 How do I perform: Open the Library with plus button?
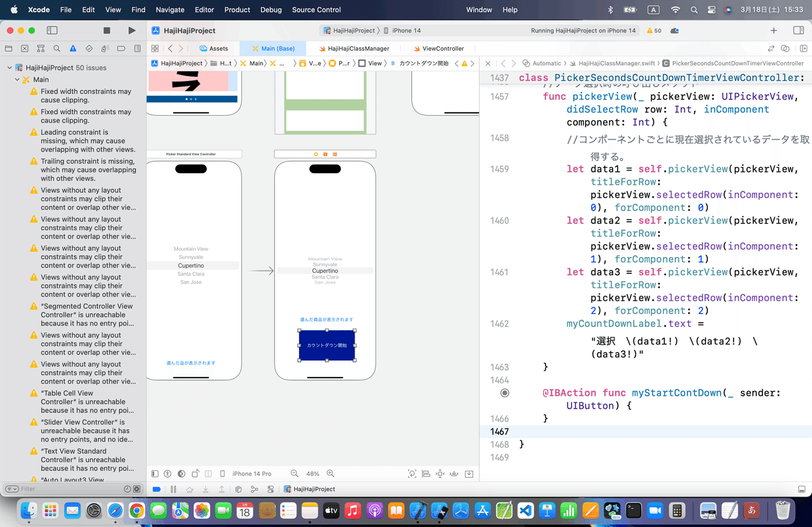click(x=773, y=30)
